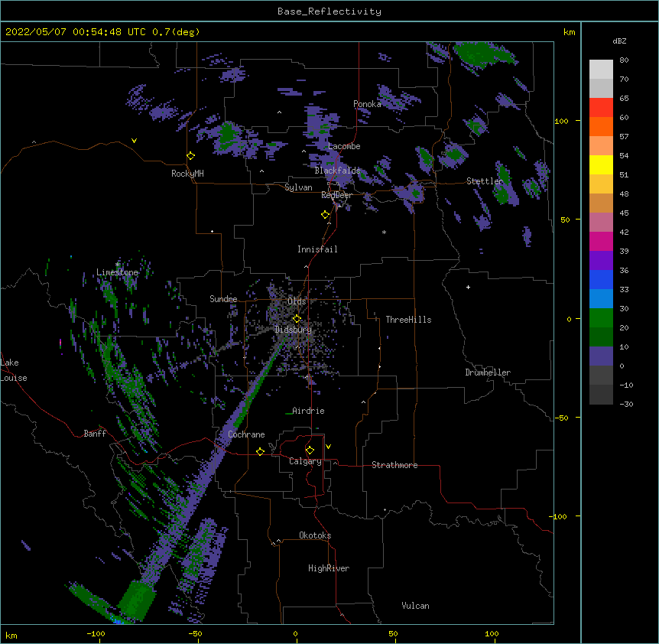Click the dBZ legend heading
The image size is (659, 644).
pos(619,41)
